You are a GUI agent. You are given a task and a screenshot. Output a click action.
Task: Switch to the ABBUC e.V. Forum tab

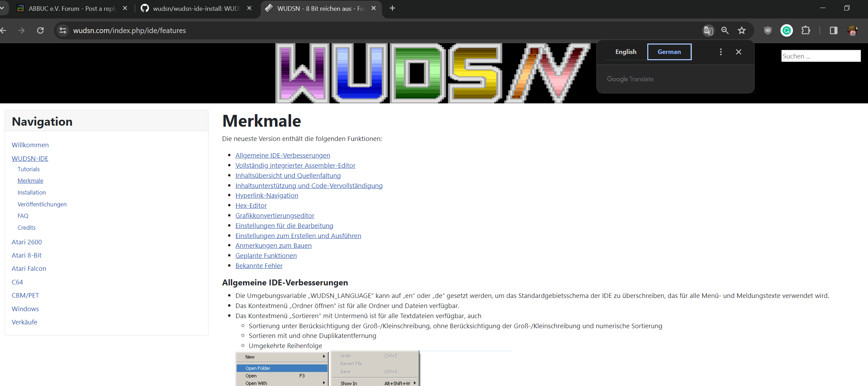tap(71, 8)
